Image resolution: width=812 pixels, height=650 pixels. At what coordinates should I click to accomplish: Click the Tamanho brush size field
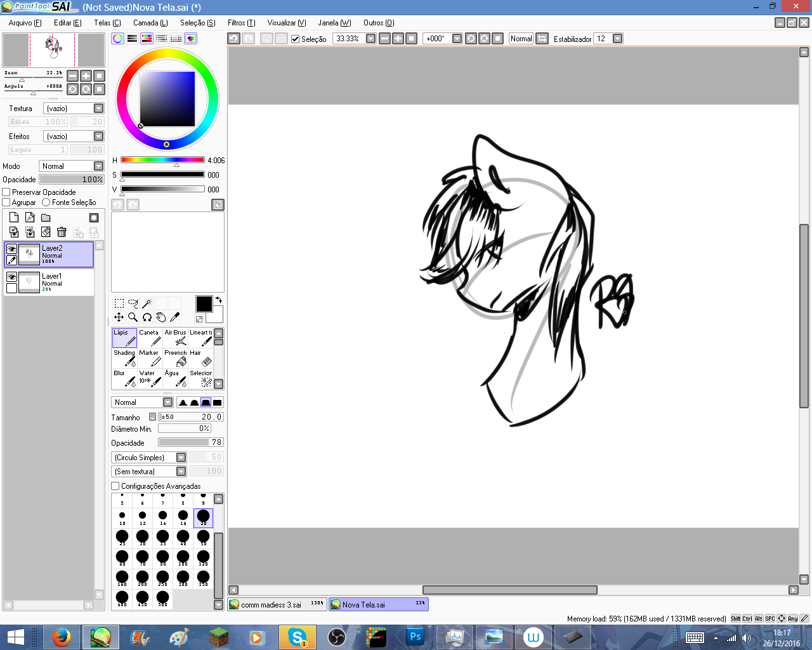(x=190, y=417)
